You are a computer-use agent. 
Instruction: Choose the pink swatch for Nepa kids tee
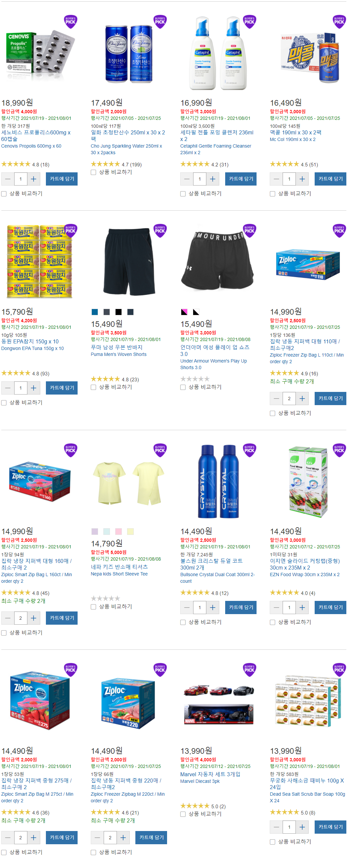pos(119,531)
